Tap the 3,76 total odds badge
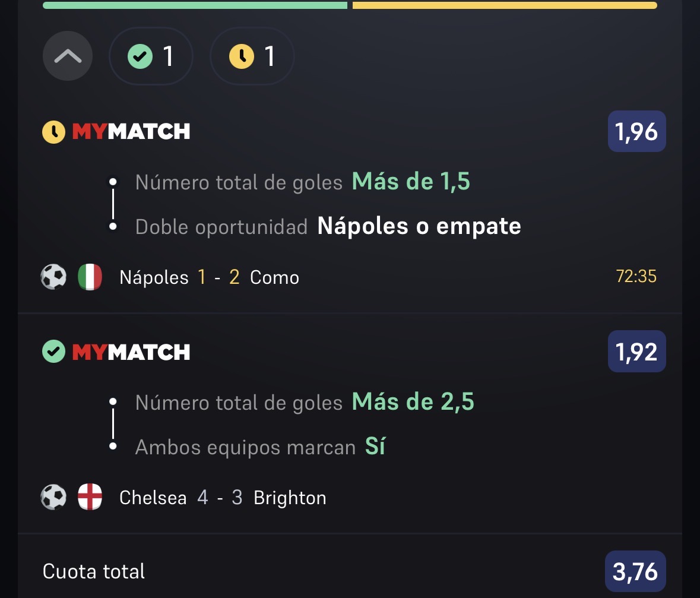Image resolution: width=700 pixels, height=598 pixels. [x=635, y=572]
